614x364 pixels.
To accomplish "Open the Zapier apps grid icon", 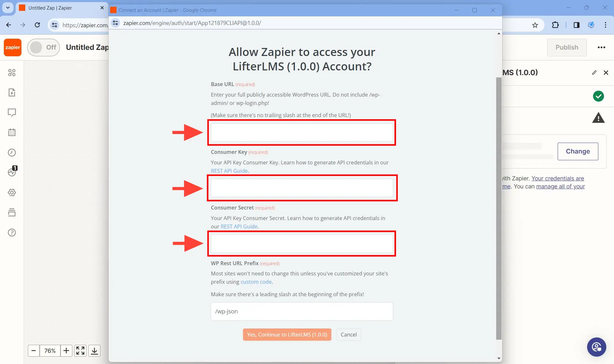I will point(12,73).
